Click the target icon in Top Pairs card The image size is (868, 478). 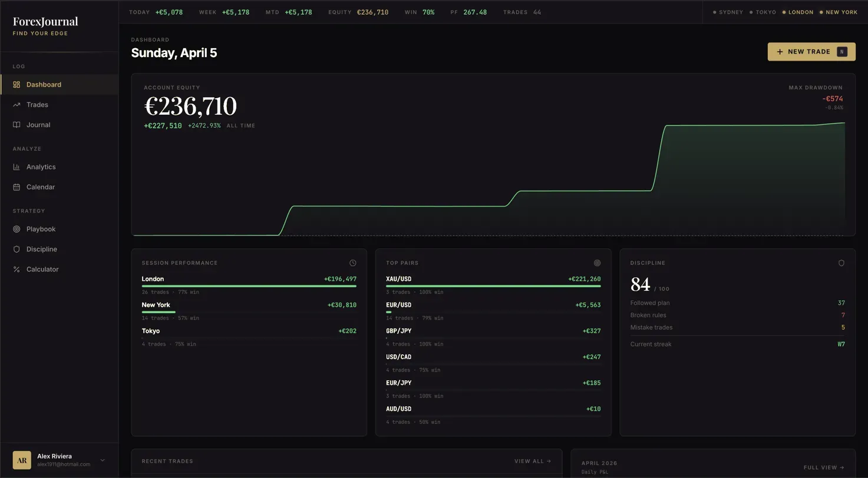(597, 263)
